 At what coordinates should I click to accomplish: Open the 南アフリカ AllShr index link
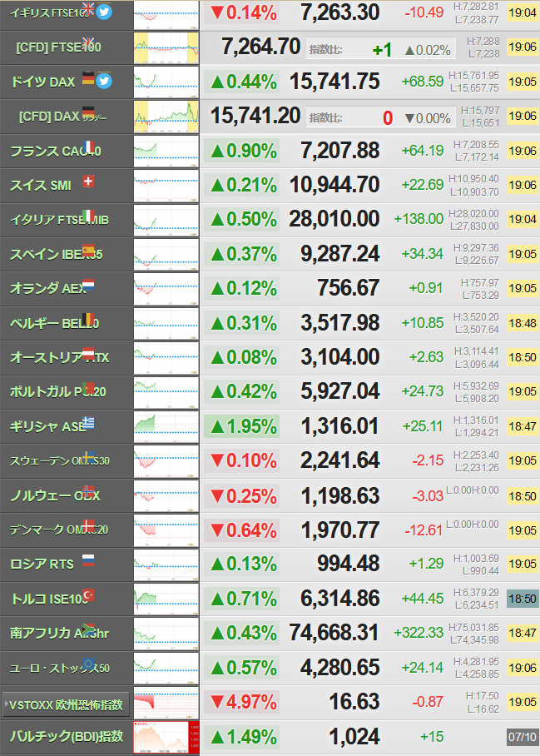59,633
